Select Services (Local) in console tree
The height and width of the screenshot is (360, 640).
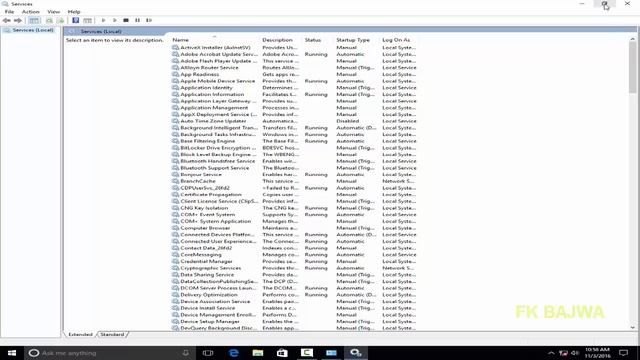(33, 30)
